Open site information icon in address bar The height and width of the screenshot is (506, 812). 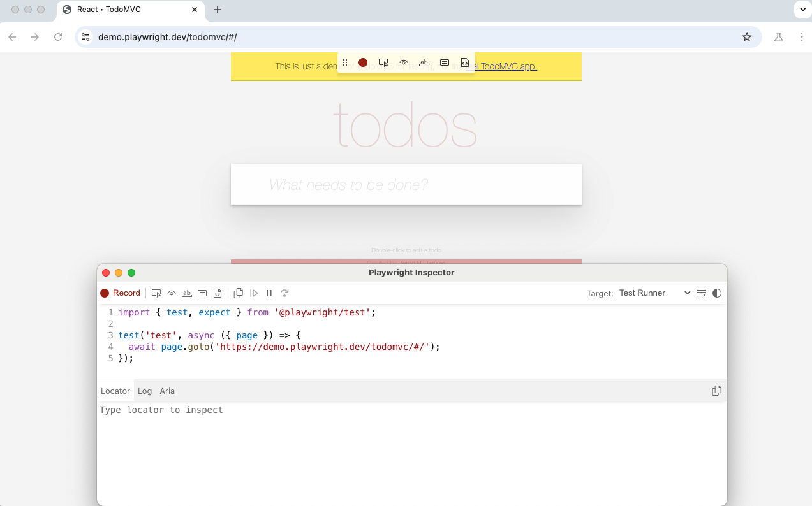(x=85, y=37)
